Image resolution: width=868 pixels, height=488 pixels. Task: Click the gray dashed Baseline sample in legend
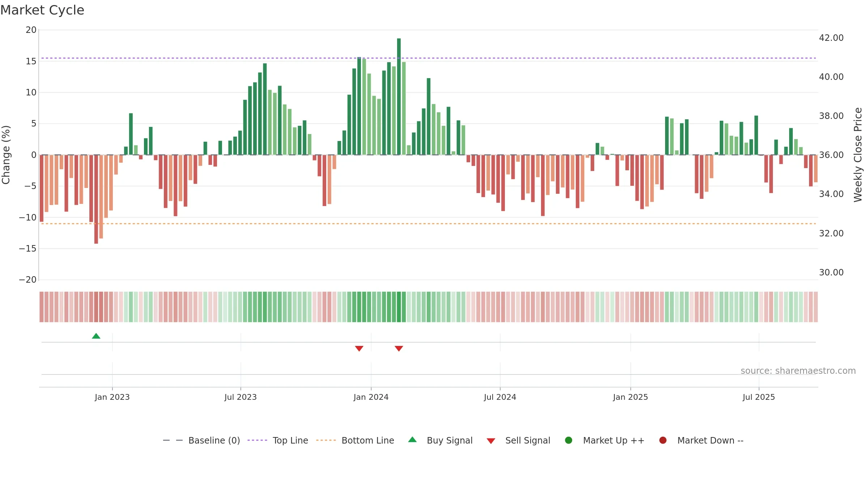[173, 440]
